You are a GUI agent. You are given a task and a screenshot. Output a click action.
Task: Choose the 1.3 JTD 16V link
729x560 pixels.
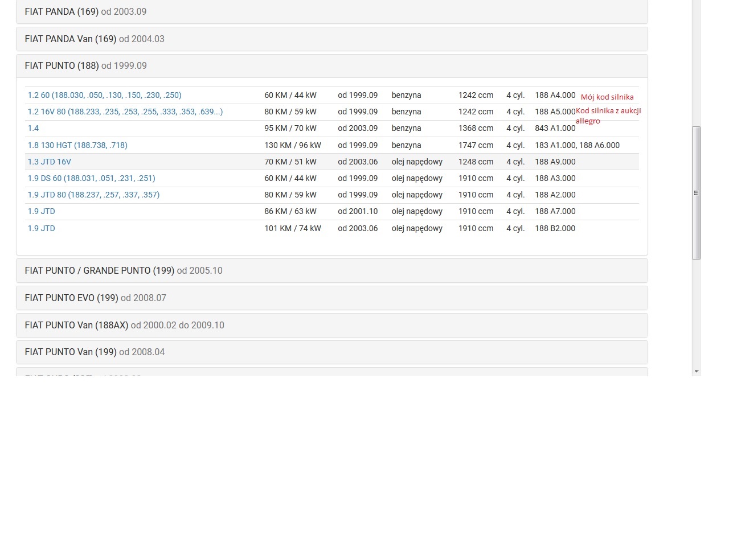50,162
